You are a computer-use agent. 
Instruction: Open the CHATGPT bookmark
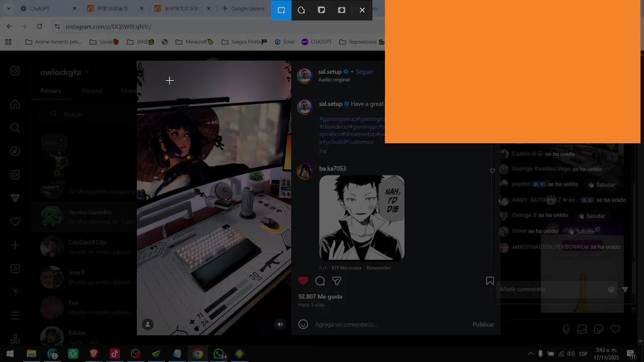[316, 42]
